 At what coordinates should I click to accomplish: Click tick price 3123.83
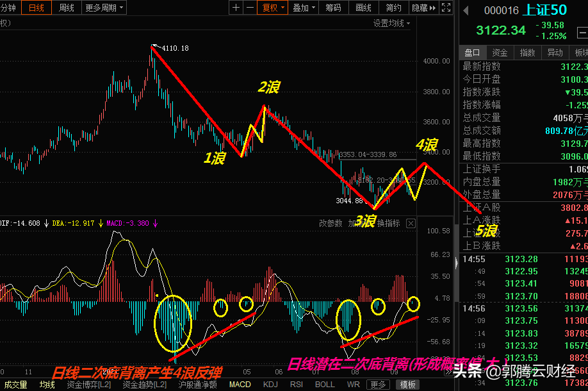521,333
